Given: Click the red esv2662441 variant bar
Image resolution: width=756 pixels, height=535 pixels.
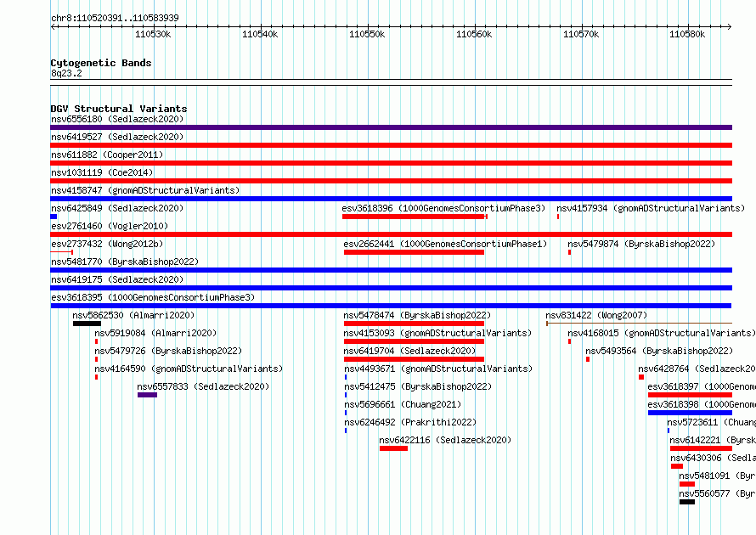Looking at the screenshot, I should [414, 252].
